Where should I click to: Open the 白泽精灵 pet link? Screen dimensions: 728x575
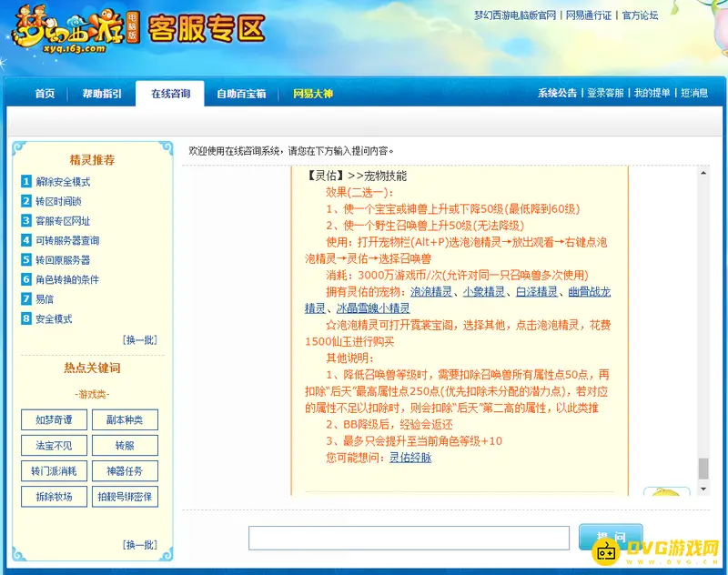537,292
